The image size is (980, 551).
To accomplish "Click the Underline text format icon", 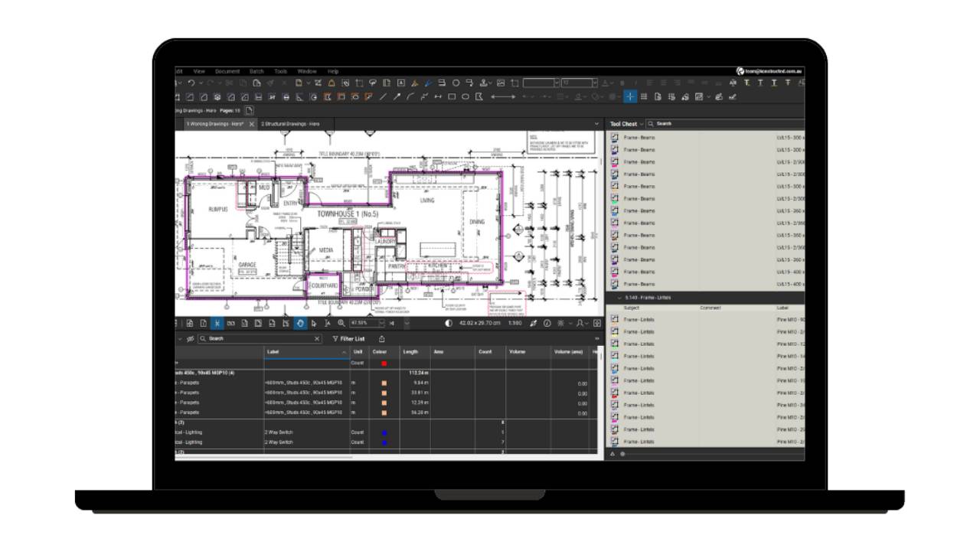I will [x=774, y=83].
